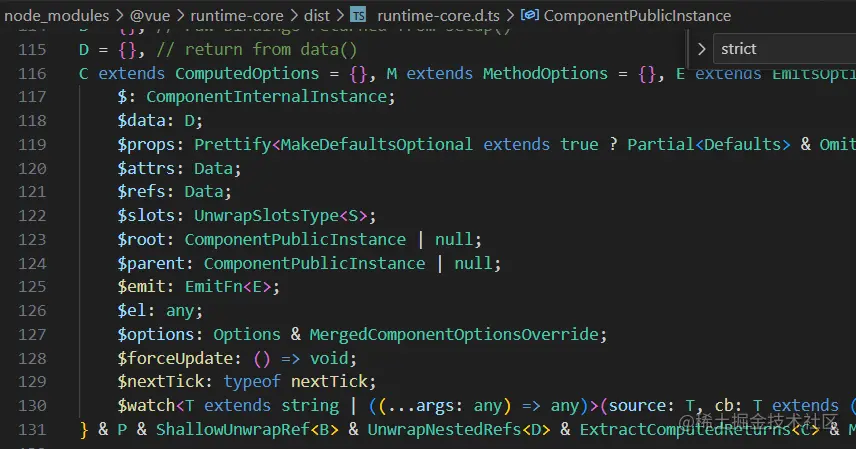
Task: Click node_modules breadcrumb segment
Action: coord(56,16)
